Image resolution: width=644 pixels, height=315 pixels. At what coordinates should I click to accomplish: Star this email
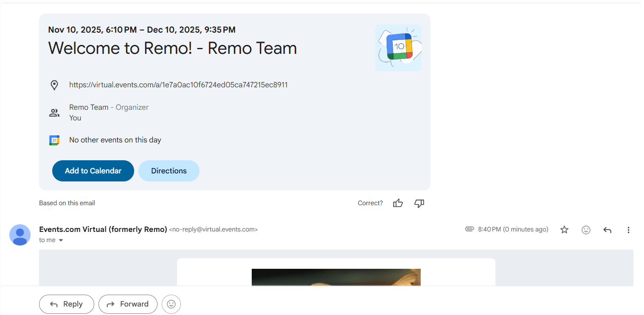564,229
